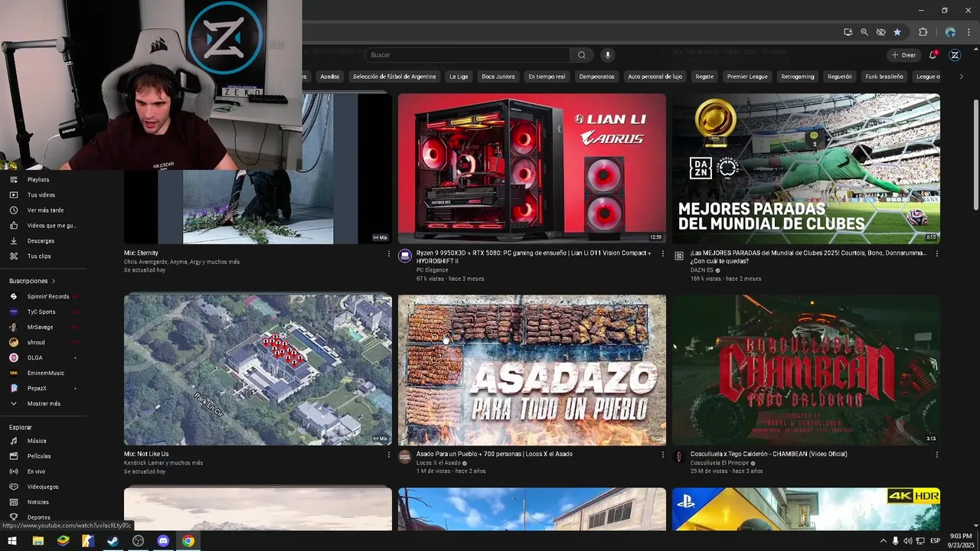Open Videojuegos under Explorar
This screenshot has height=551, width=980.
tap(43, 487)
